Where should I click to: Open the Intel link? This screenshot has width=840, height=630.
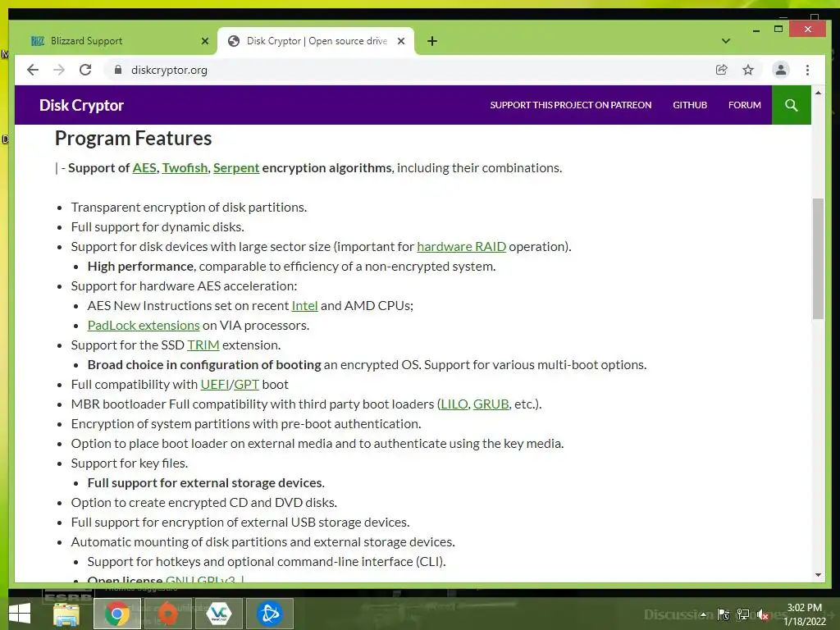pyautogui.click(x=305, y=305)
